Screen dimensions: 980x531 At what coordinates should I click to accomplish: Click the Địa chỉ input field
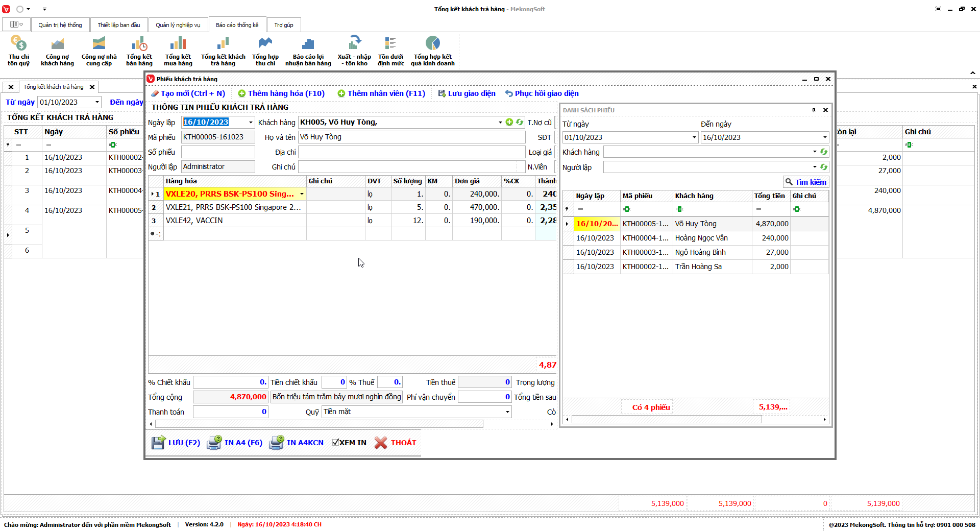pyautogui.click(x=411, y=152)
